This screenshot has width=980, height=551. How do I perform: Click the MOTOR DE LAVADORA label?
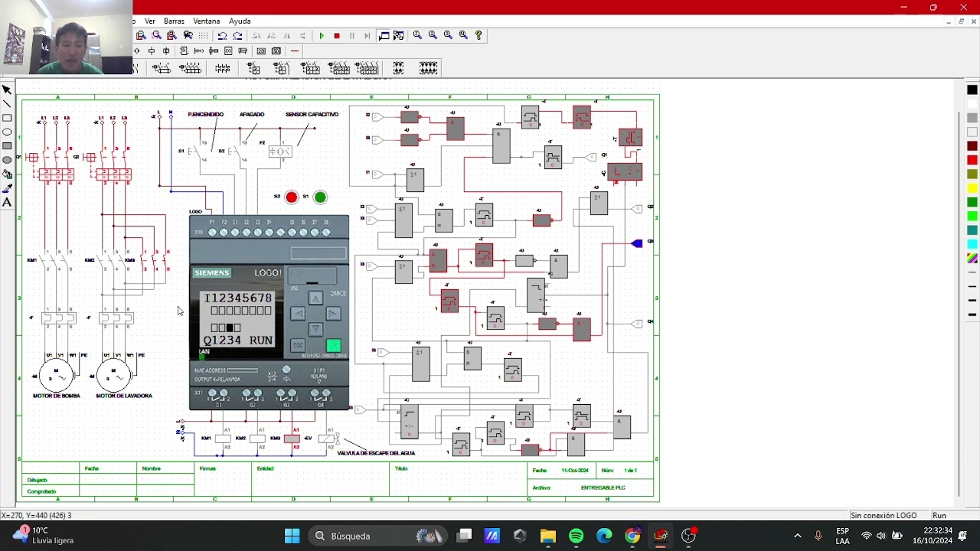coord(124,396)
